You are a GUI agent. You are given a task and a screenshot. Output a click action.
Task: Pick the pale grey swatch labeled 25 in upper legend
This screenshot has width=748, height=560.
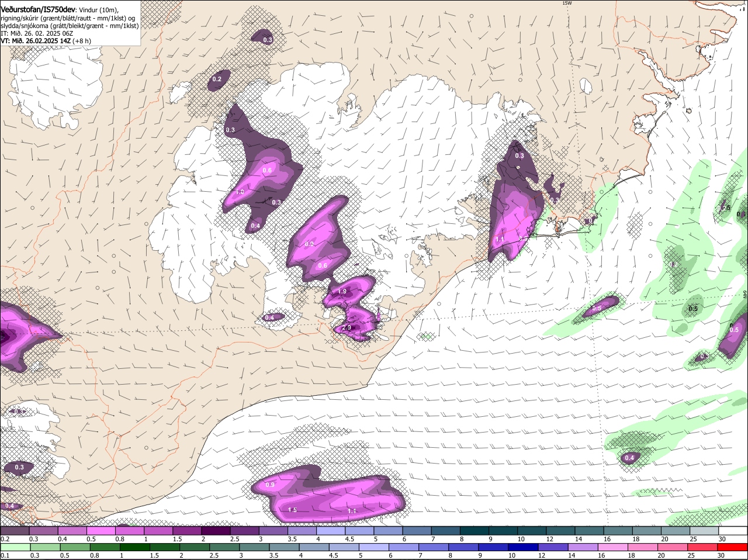tap(705, 531)
